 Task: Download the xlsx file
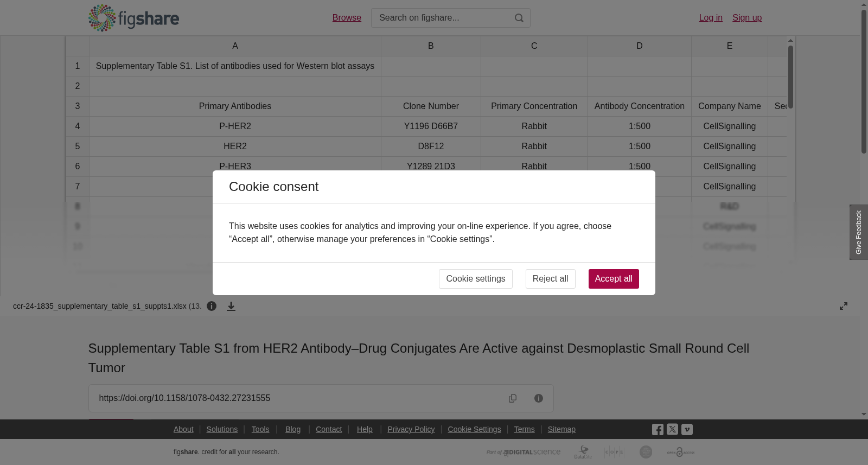click(x=231, y=306)
